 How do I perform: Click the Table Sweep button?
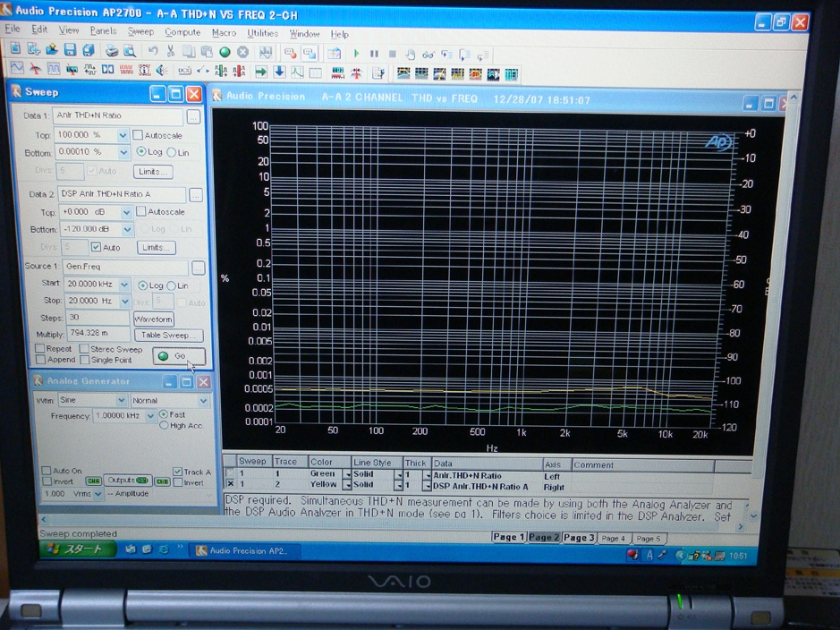tap(169, 335)
